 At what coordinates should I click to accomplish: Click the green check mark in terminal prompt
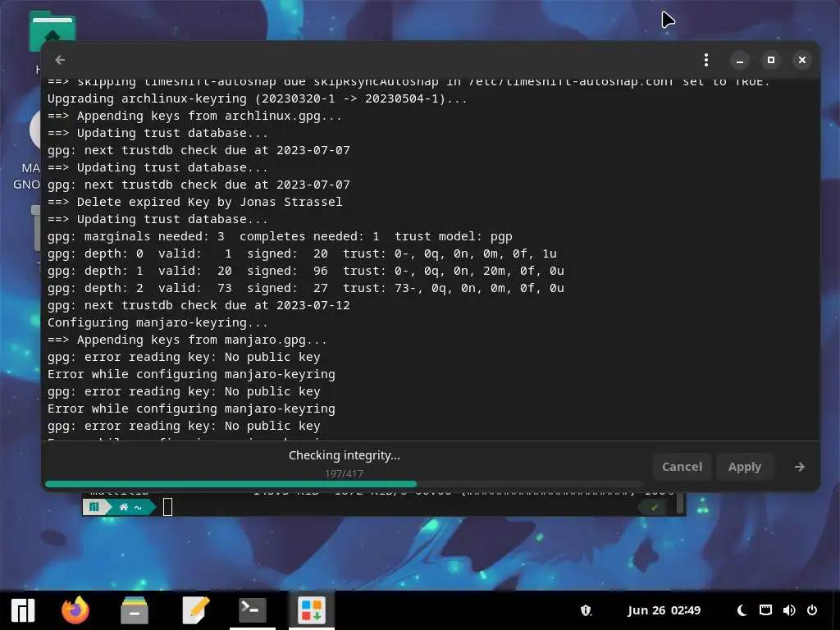pos(654,507)
